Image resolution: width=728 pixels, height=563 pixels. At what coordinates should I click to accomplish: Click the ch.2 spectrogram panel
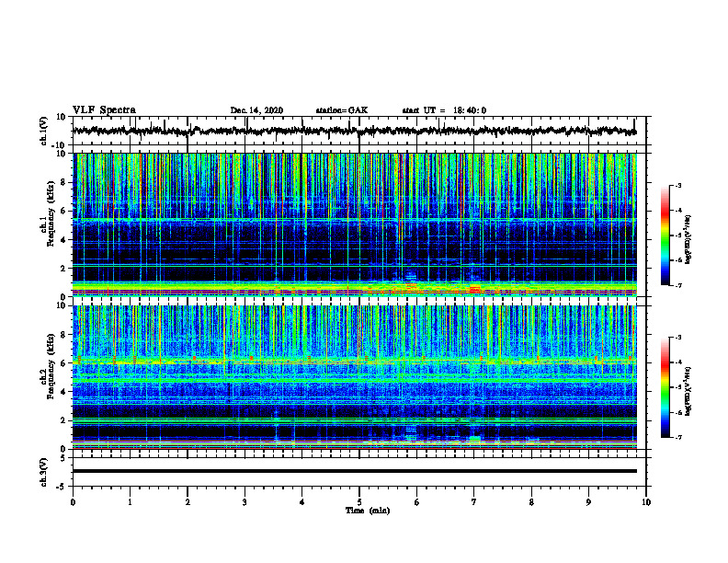point(354,377)
